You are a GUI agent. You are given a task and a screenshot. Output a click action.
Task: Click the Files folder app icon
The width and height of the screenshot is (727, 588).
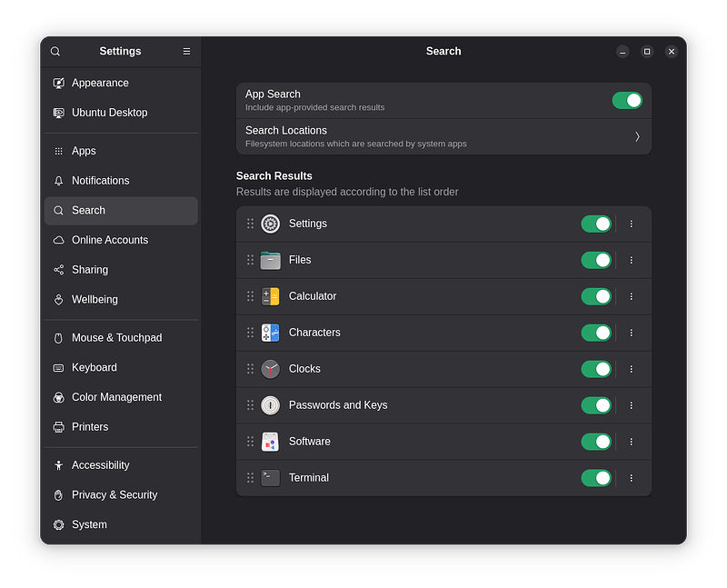pos(270,260)
